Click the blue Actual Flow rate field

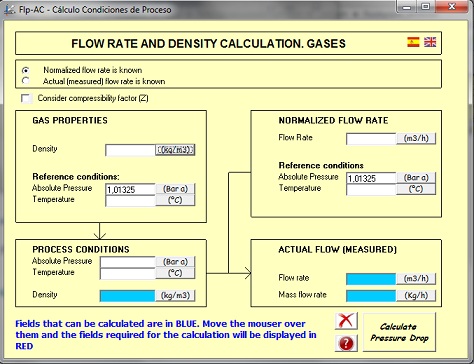(x=371, y=279)
